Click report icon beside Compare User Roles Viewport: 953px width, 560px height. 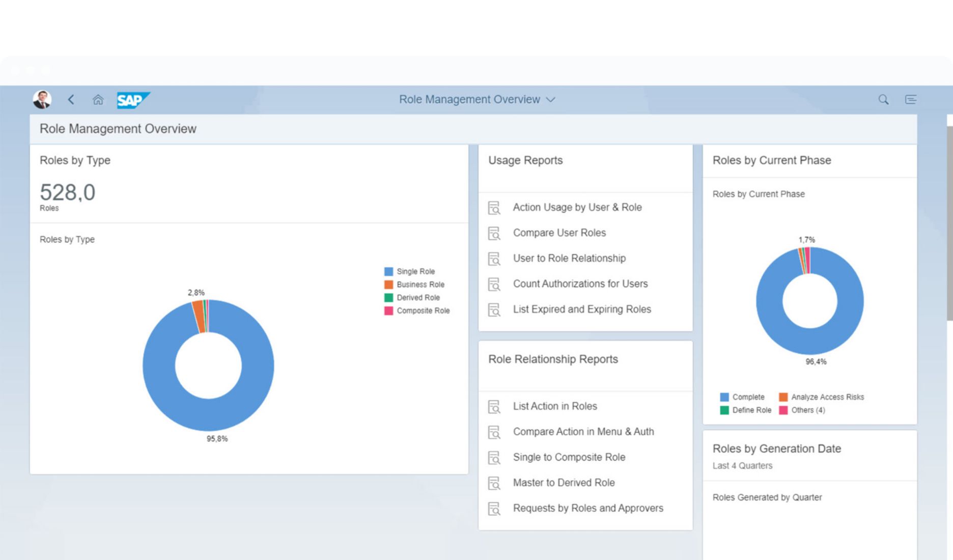coord(494,233)
